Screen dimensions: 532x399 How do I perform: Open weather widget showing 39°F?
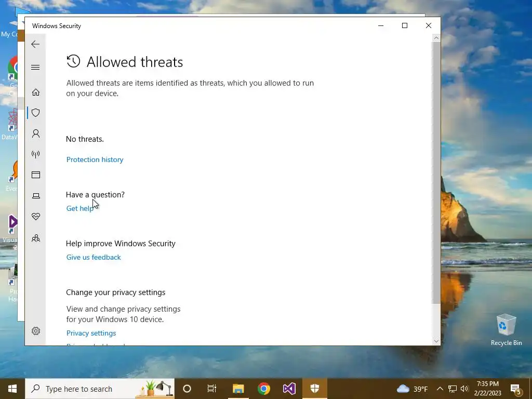(412, 389)
